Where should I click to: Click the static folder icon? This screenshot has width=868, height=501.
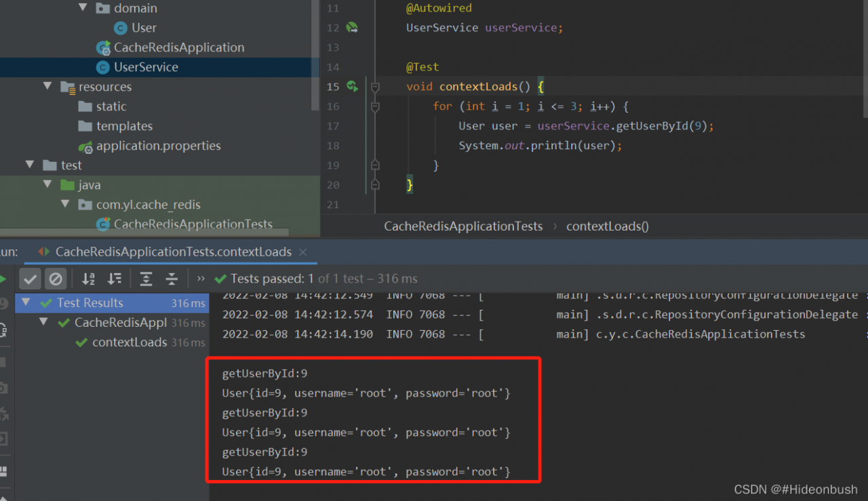click(x=85, y=106)
